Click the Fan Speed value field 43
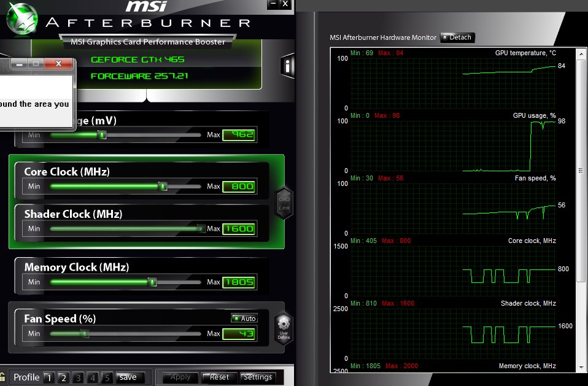The image size is (588, 386). pyautogui.click(x=239, y=334)
